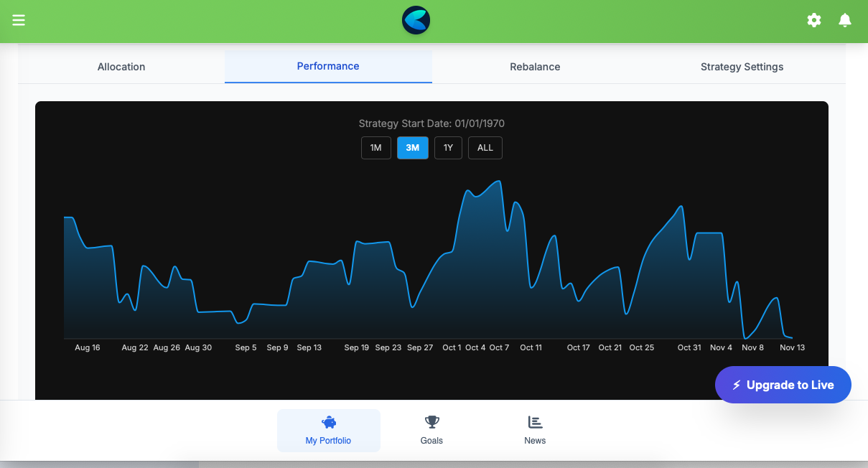
Task: Open Goals via the trophy icon
Action: 431,422
